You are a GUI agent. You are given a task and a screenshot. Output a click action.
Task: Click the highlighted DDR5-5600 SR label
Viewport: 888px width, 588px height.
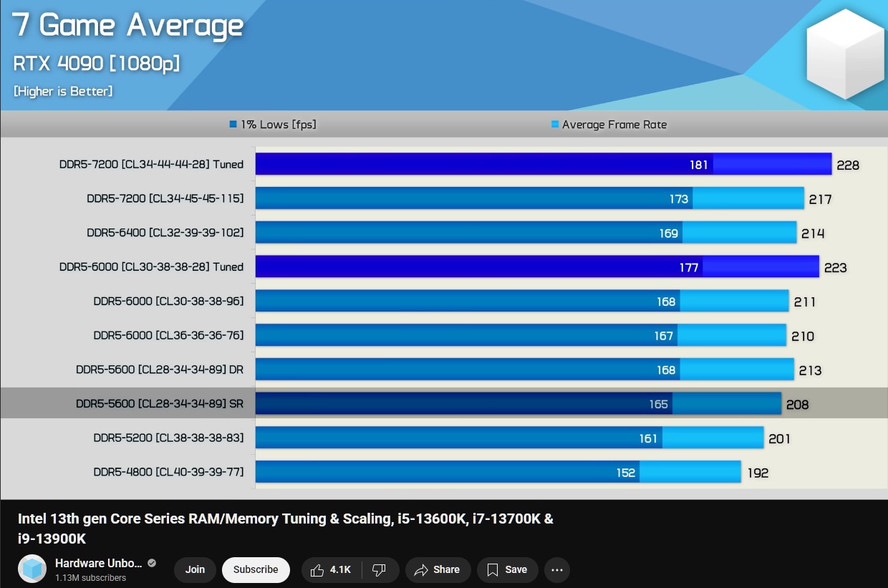[x=160, y=404]
